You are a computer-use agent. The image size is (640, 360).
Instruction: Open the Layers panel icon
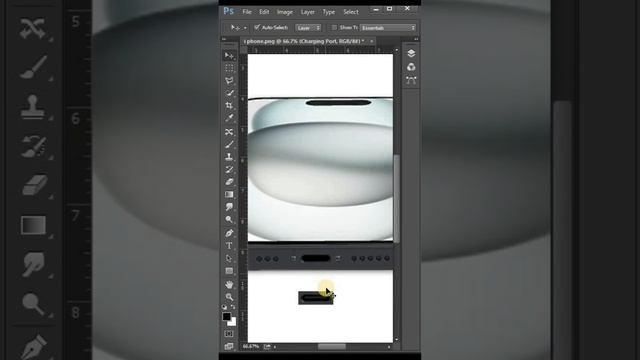pos(411,53)
